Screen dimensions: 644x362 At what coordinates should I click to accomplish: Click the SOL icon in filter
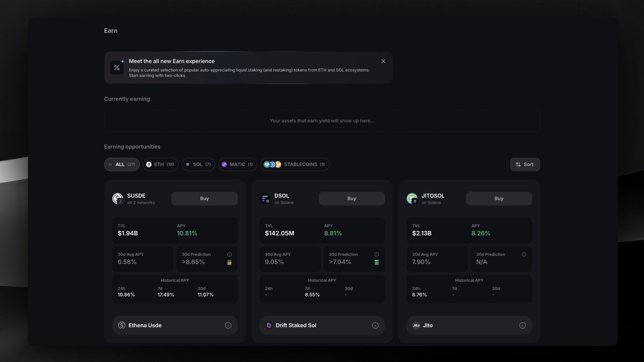pos(187,164)
